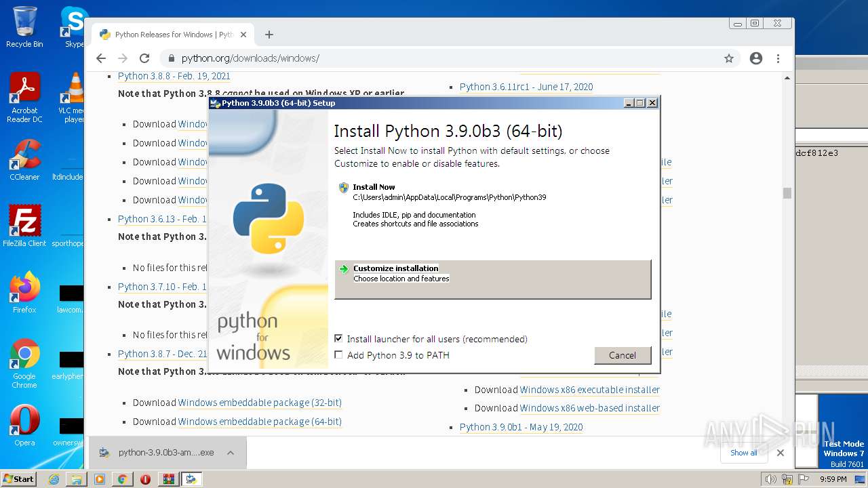
Task: Open the Recycle Bin desktop icon
Action: point(24,27)
